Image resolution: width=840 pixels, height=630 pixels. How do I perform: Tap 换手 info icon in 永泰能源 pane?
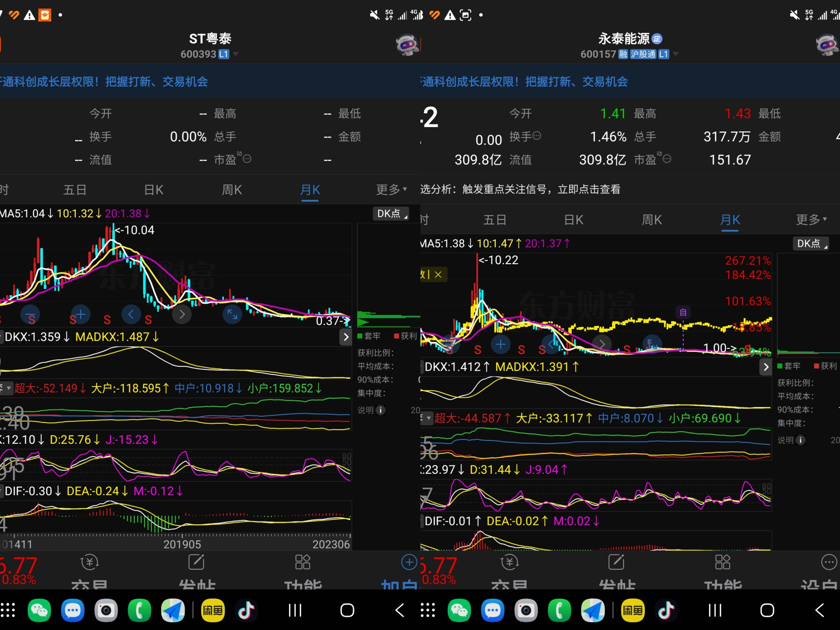click(536, 135)
